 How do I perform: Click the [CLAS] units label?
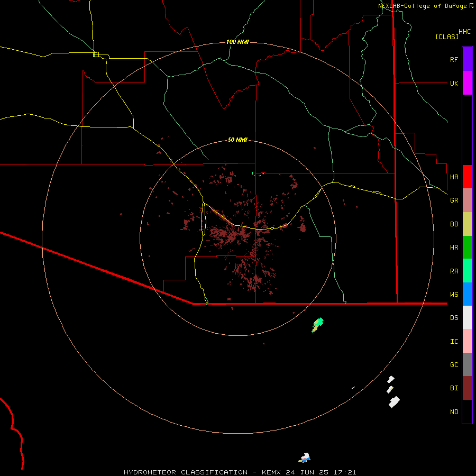[447, 36]
